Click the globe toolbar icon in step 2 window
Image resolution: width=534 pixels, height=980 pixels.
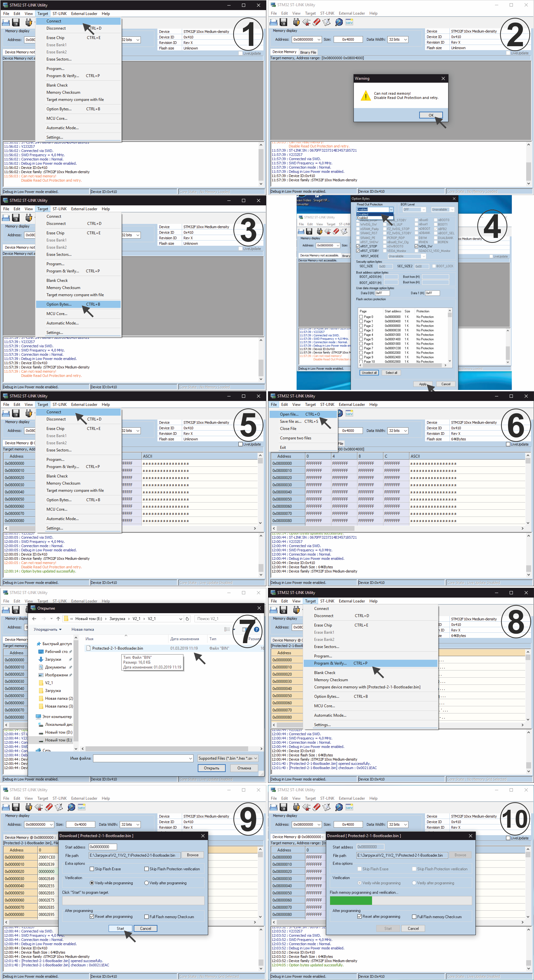339,22
